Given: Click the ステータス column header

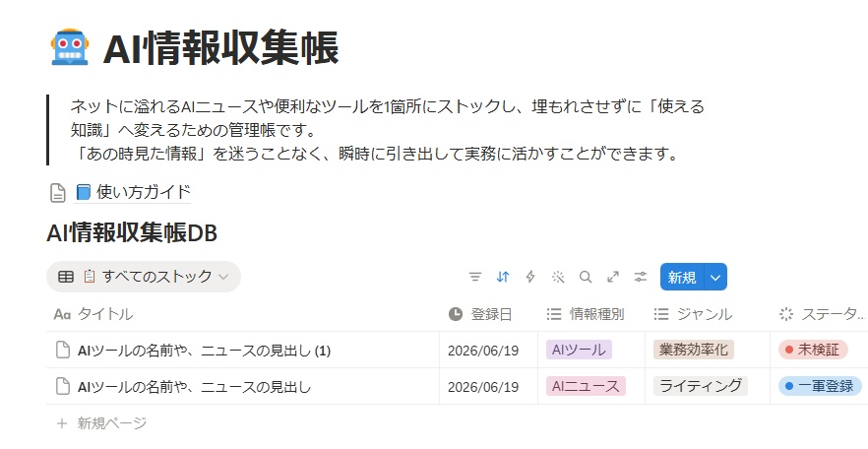Looking at the screenshot, I should click(819, 314).
